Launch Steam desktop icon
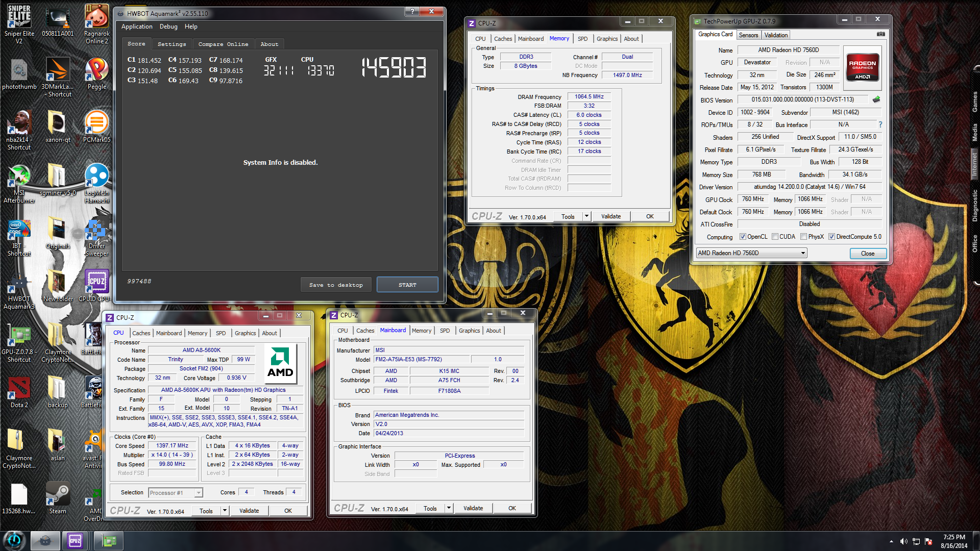Image resolution: width=980 pixels, height=551 pixels. pyautogui.click(x=58, y=498)
